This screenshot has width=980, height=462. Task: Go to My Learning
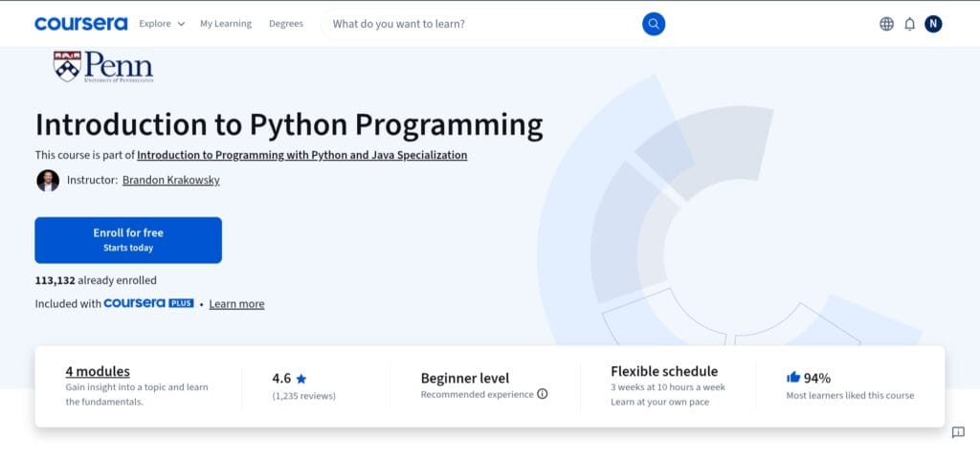click(x=226, y=24)
